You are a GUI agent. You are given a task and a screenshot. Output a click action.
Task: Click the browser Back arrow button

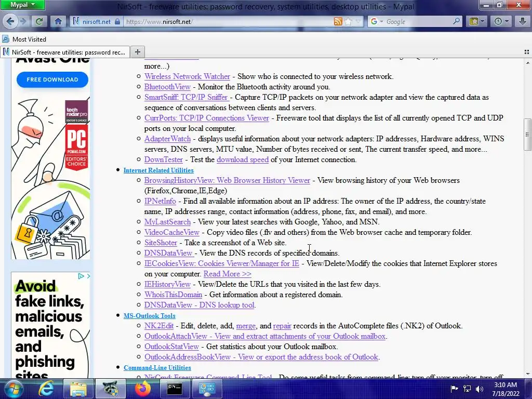click(x=10, y=22)
